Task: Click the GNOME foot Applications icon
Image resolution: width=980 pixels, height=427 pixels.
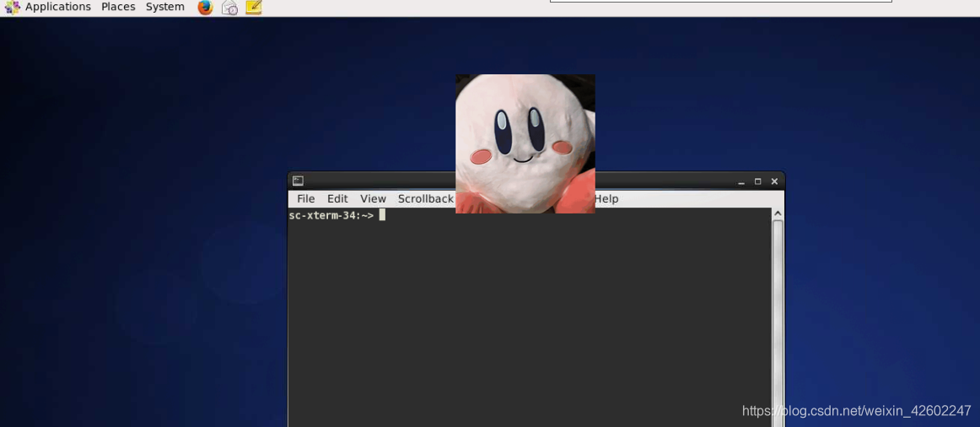Action: pos(12,8)
